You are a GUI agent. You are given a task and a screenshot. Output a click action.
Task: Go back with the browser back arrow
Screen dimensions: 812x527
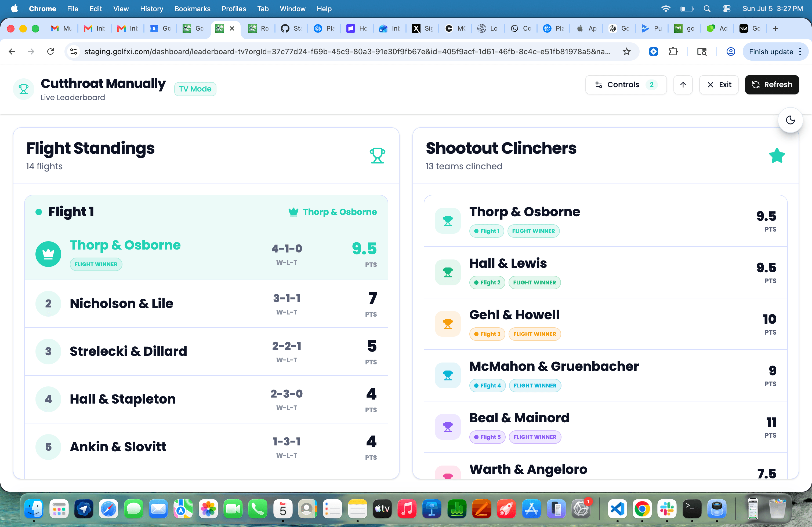point(12,52)
